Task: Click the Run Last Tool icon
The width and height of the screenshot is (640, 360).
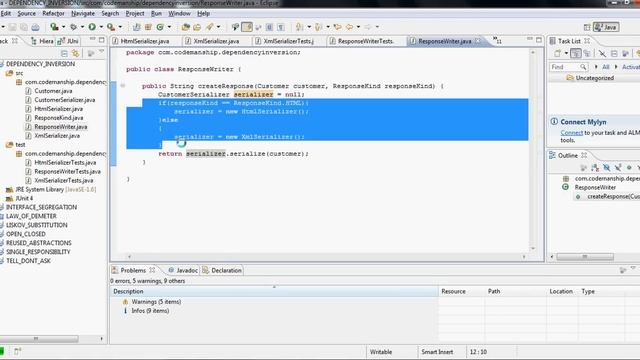Action: (111, 27)
